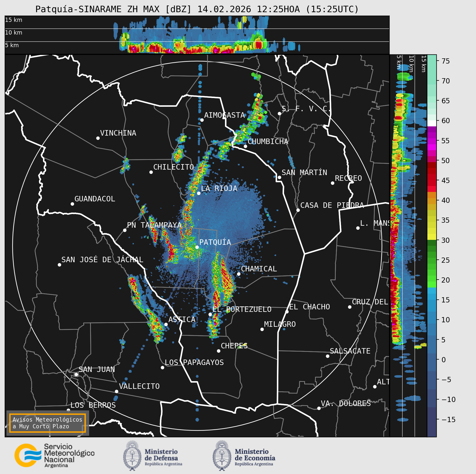Image resolution: width=476 pixels, height=474 pixels.
Task: Select the MILAGRO label
Action: pyautogui.click(x=280, y=324)
